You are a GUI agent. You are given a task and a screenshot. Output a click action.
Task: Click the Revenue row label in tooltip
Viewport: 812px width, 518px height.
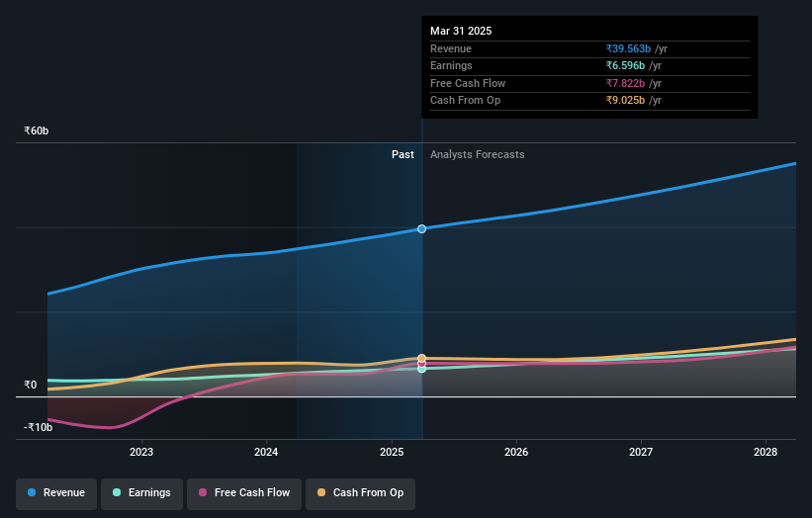pos(451,48)
